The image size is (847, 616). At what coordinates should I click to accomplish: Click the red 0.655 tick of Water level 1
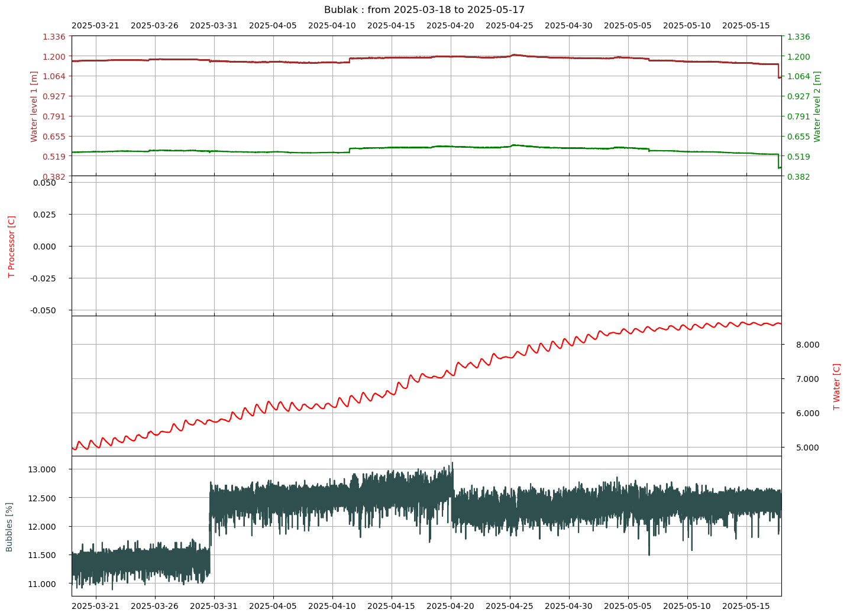coord(54,137)
